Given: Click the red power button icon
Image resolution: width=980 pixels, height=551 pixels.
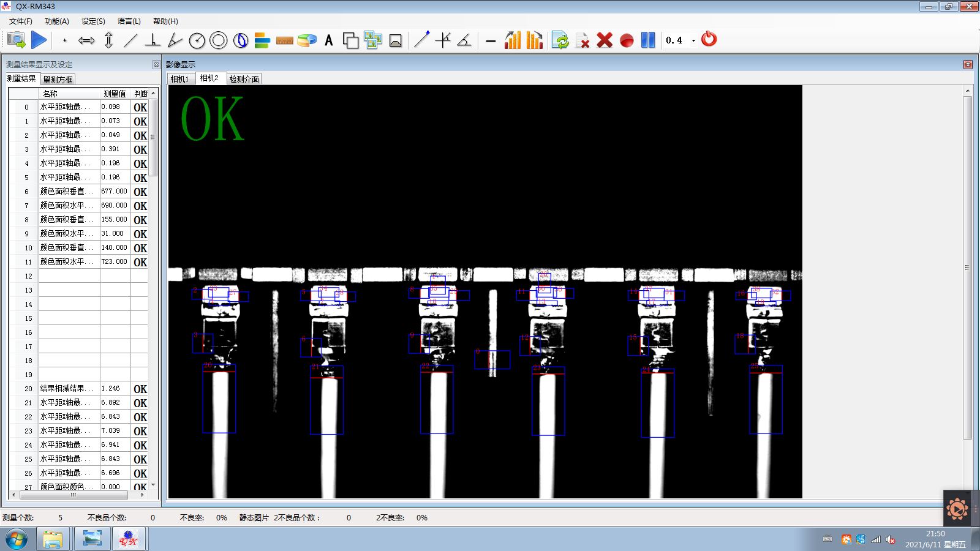Looking at the screenshot, I should tap(709, 39).
